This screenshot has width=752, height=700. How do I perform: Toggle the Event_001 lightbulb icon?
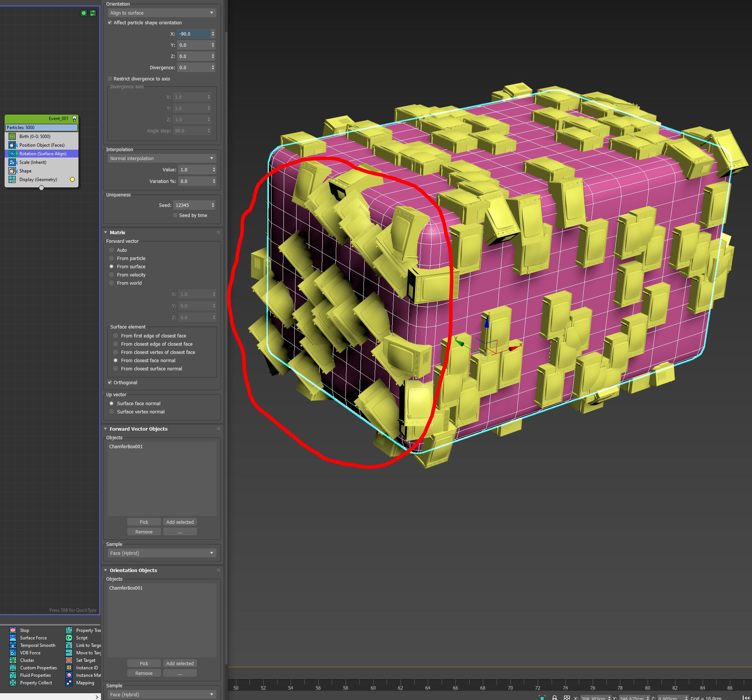coord(74,119)
